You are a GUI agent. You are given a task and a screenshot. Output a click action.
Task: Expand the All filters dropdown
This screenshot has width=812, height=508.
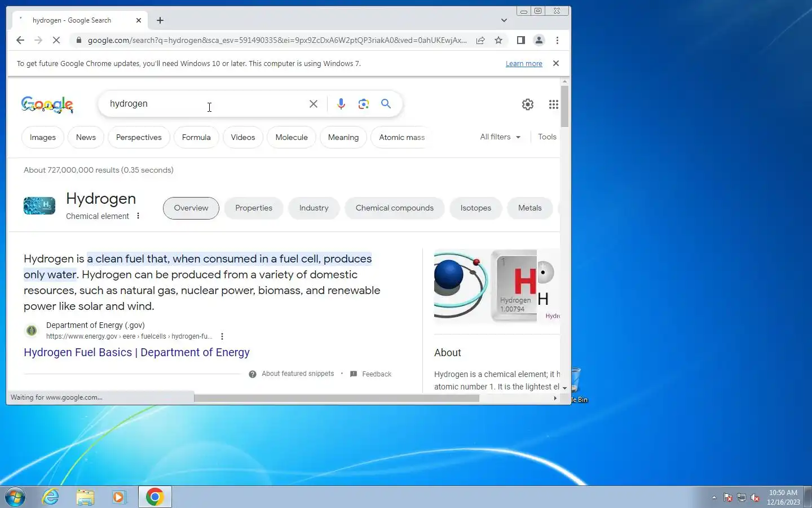coord(500,137)
